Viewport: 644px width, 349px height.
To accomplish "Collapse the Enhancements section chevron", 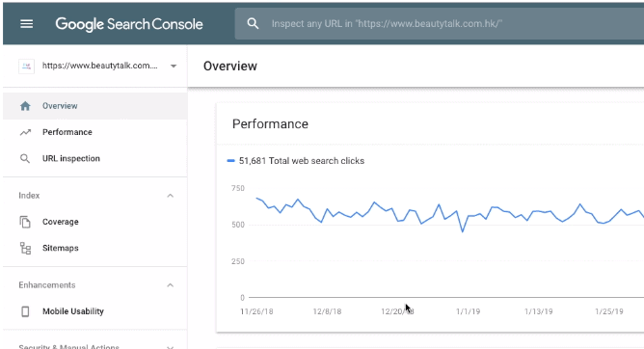I will (170, 285).
